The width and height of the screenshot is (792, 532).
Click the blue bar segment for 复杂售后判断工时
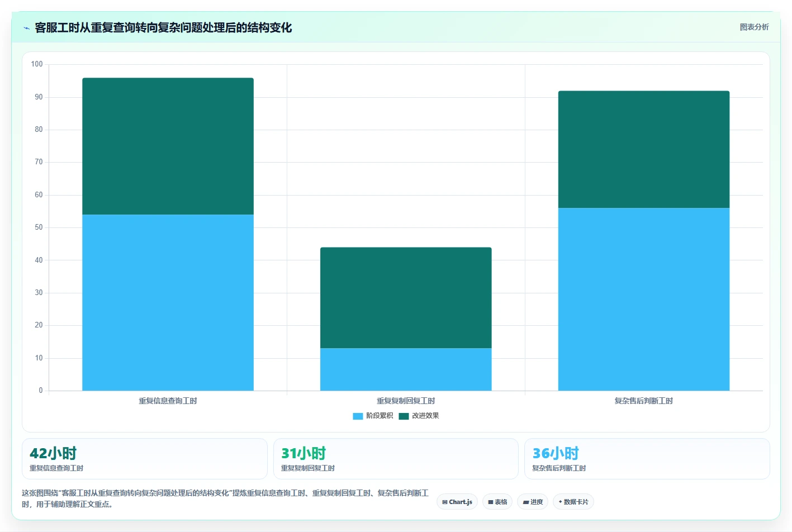point(644,299)
